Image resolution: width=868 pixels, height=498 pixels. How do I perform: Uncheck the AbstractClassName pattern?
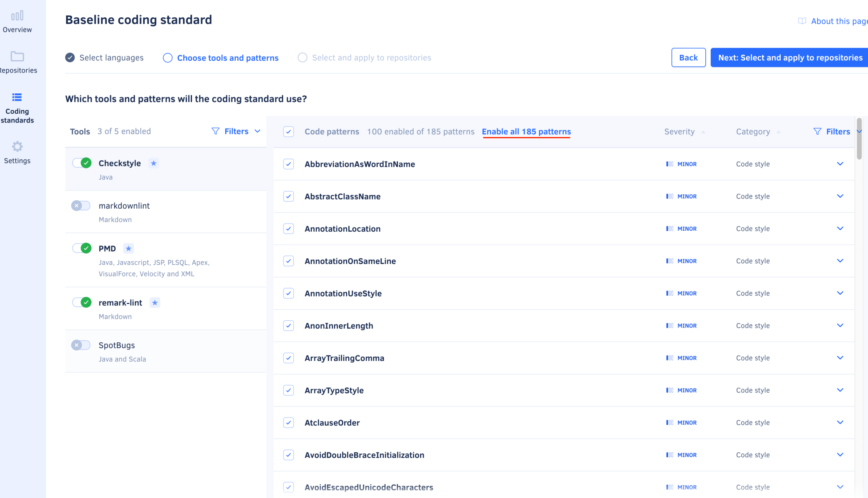[x=289, y=196]
